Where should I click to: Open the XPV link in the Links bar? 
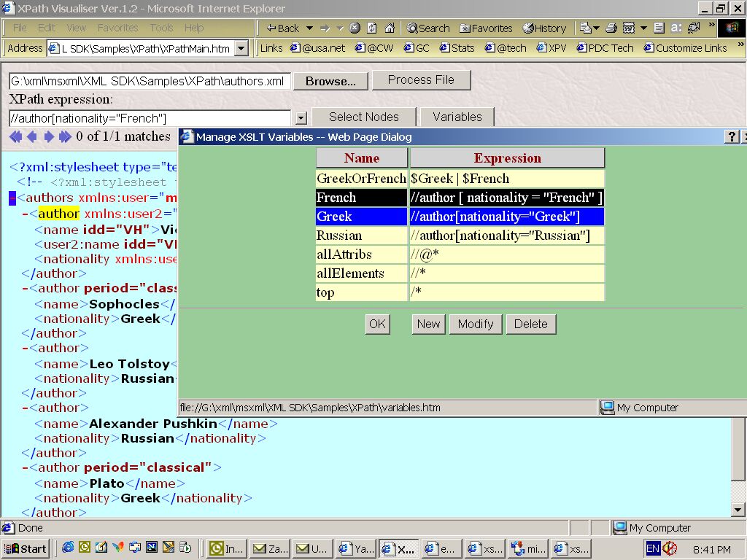(x=551, y=48)
